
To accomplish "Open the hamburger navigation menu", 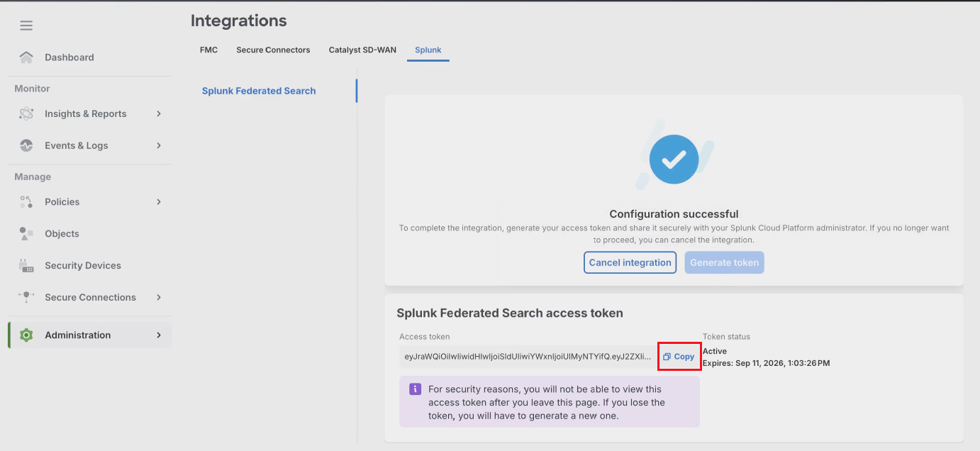I will tap(26, 26).
